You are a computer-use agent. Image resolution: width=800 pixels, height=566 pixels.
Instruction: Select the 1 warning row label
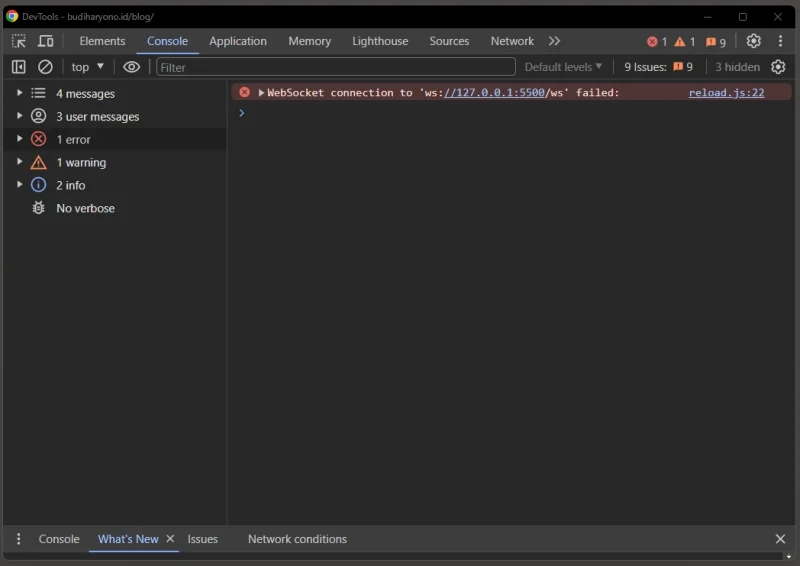[x=81, y=162]
